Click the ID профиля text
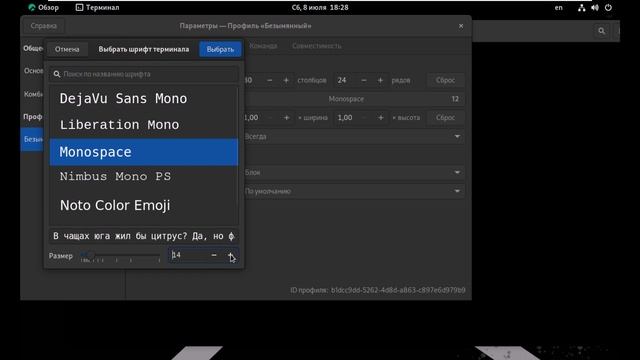 pos(378,290)
